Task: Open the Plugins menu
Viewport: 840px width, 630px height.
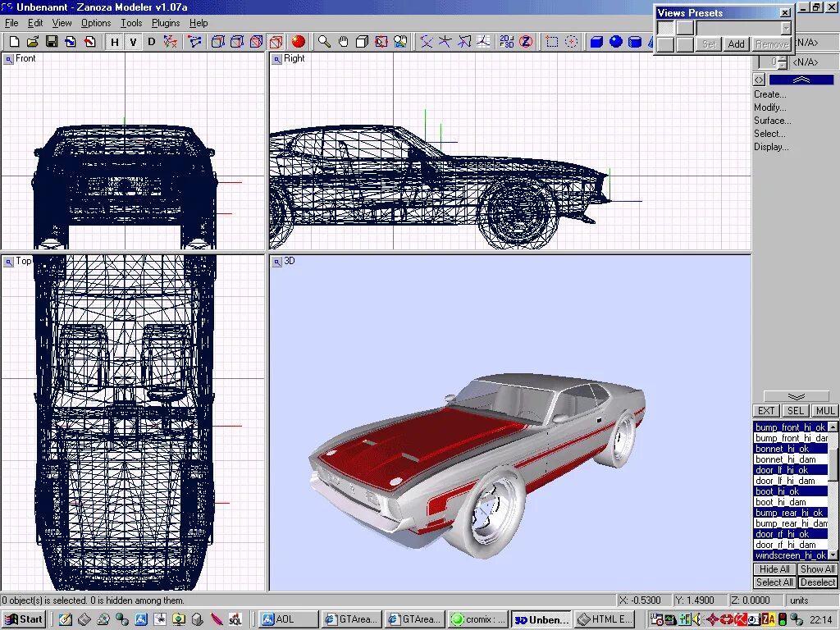Action: pyautogui.click(x=166, y=23)
